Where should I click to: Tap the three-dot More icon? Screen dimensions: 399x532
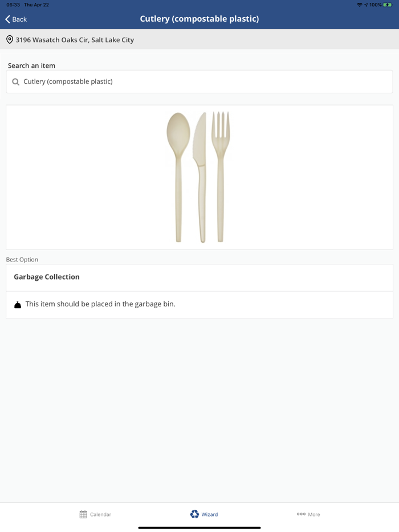point(301,514)
